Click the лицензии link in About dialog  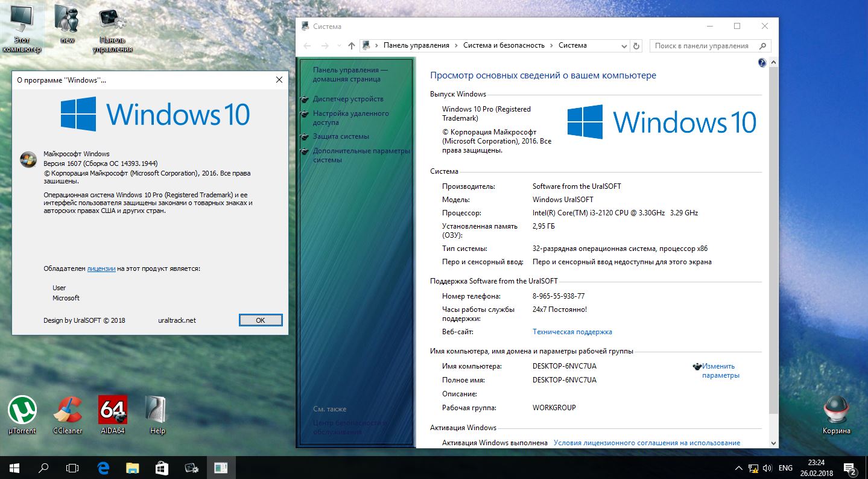tap(101, 268)
